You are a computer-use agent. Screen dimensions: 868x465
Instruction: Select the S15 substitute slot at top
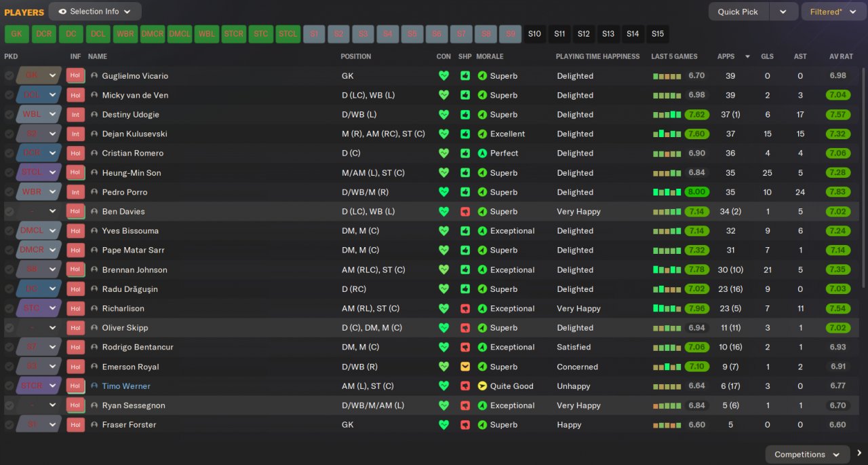click(x=657, y=34)
